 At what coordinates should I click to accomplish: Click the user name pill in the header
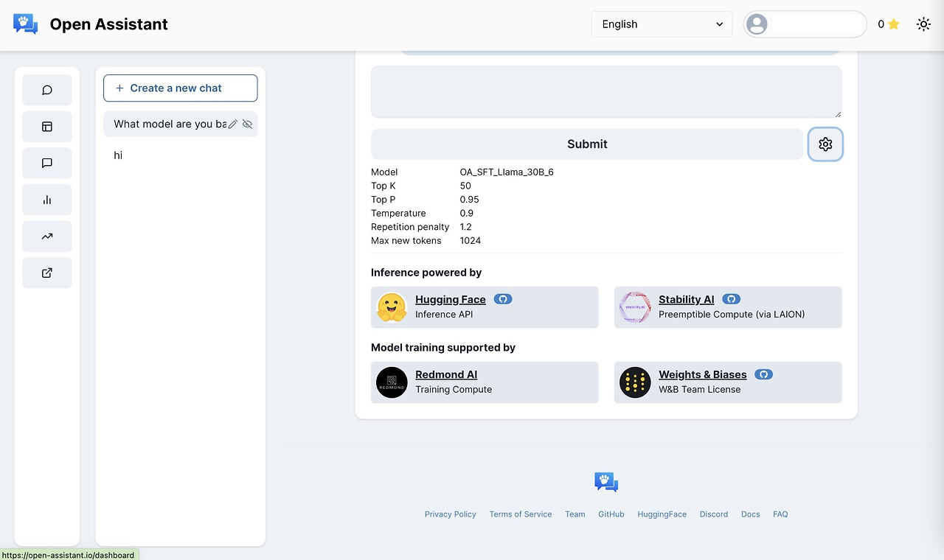[805, 24]
